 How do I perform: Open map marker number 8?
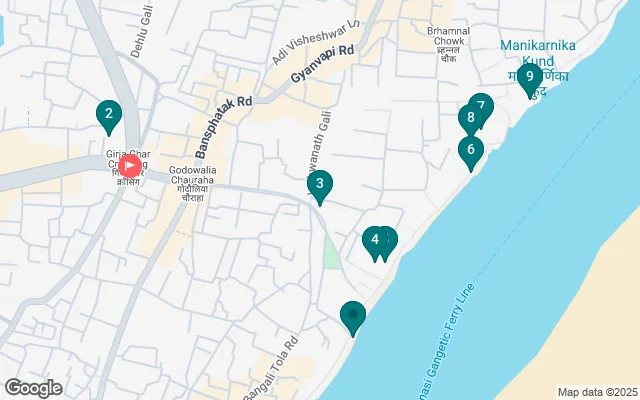coord(470,121)
